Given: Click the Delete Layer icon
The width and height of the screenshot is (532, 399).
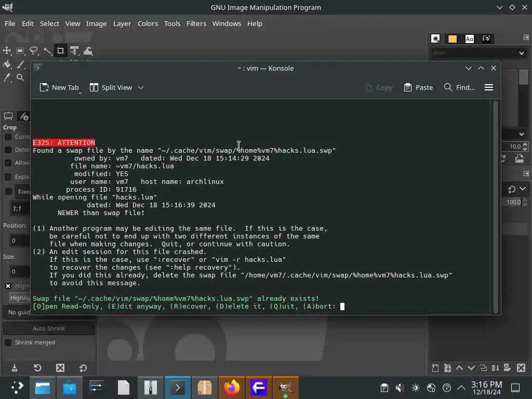Looking at the screenshot, I should click(x=521, y=368).
